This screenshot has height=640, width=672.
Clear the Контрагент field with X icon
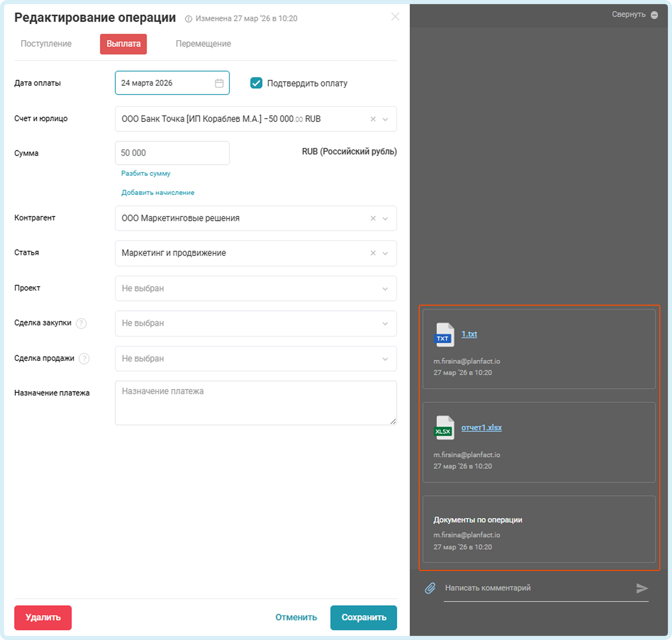tap(373, 218)
